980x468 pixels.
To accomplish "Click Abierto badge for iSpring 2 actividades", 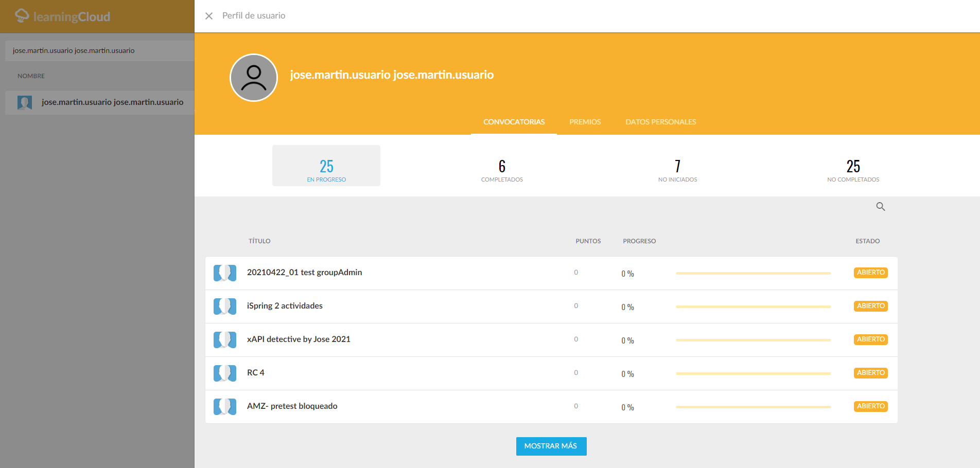I will [x=871, y=306].
